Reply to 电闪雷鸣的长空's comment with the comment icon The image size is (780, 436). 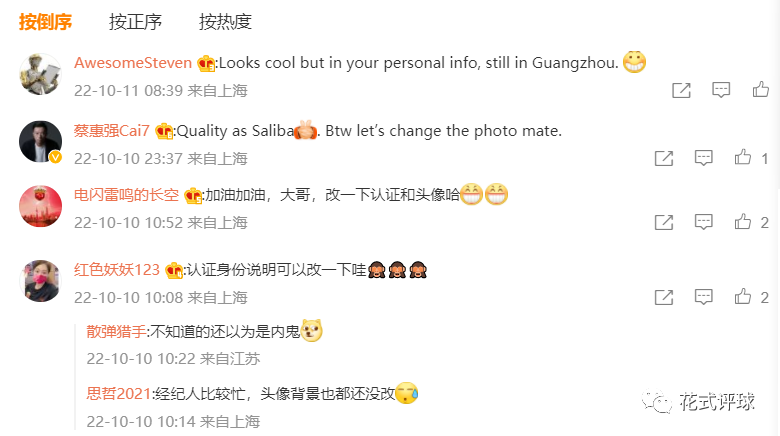[703, 222]
